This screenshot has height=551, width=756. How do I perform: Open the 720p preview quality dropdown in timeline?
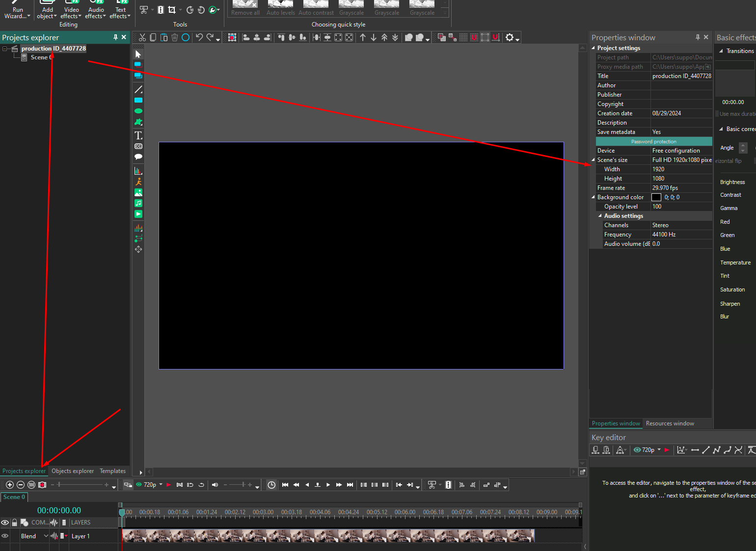(161, 485)
